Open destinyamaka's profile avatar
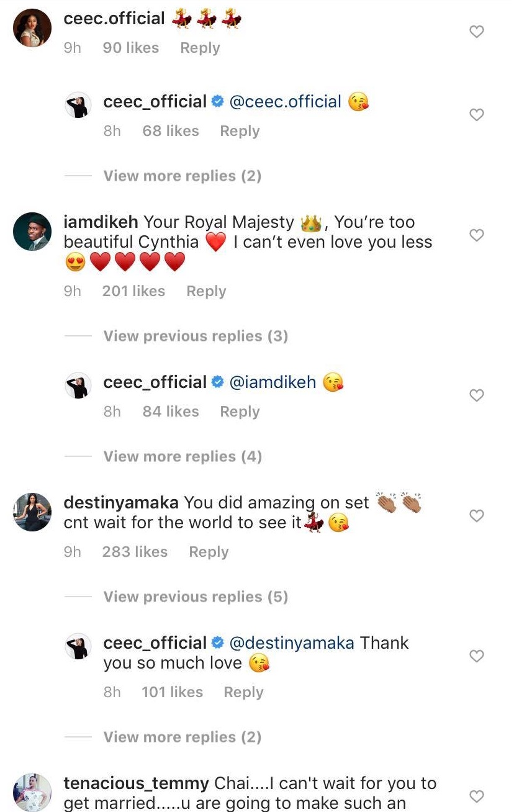Screen dimensions: 514x812 tap(32, 513)
